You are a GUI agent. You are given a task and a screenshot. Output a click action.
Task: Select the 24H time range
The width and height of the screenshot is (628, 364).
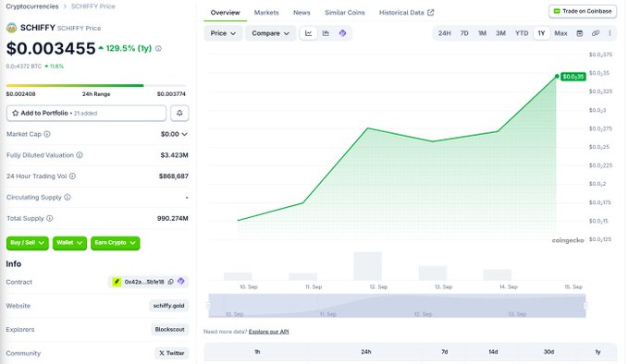click(444, 33)
